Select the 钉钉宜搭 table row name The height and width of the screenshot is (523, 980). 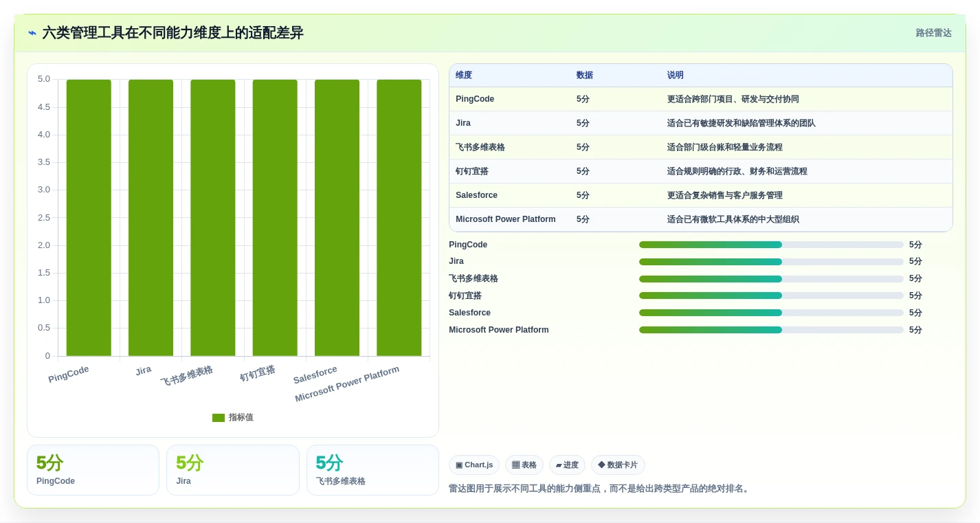(x=472, y=171)
